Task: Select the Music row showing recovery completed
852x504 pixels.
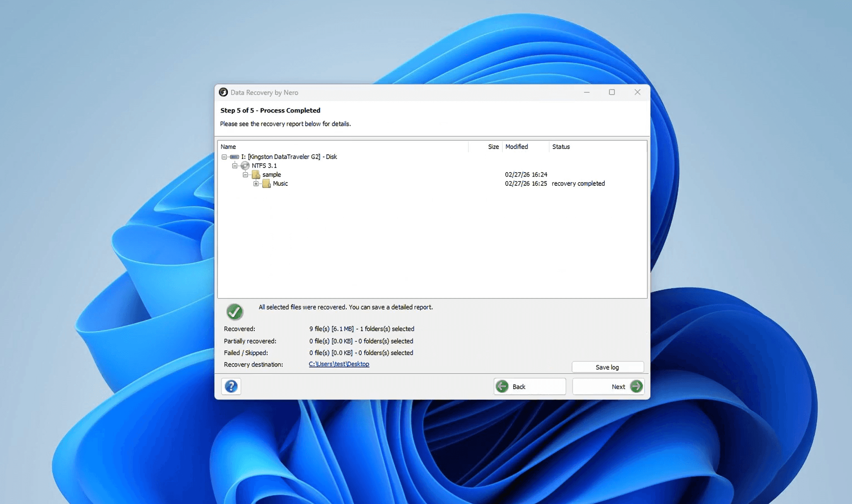Action: [280, 184]
